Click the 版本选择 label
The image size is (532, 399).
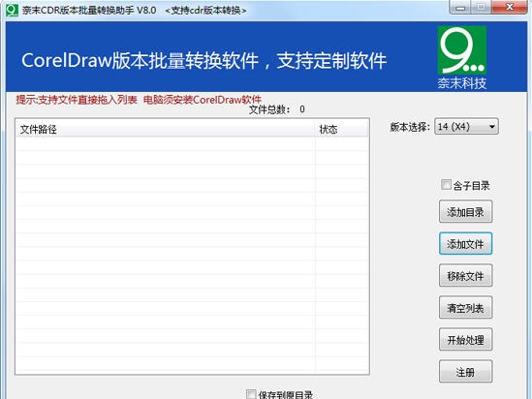click(410, 127)
